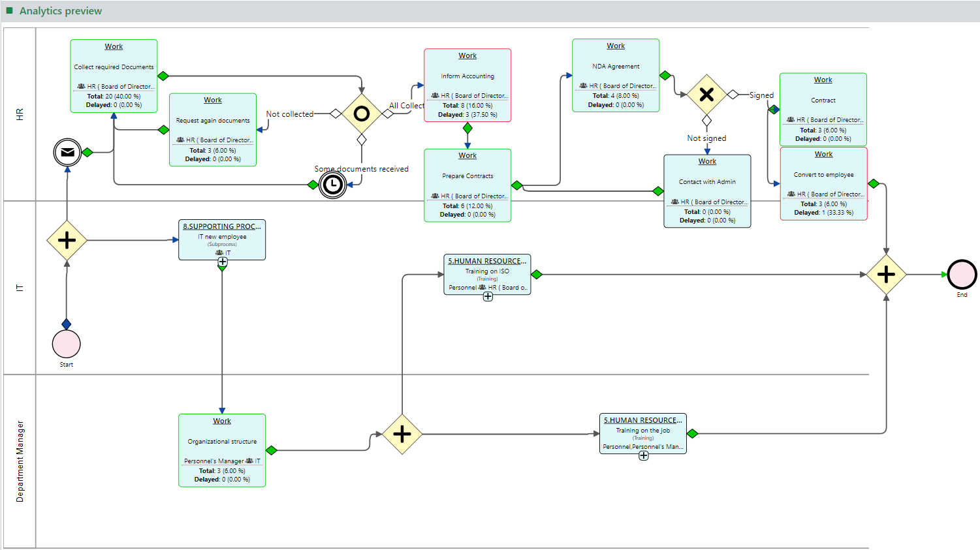Click the inclusive gateway near All Collected
The image size is (980, 550).
362,114
